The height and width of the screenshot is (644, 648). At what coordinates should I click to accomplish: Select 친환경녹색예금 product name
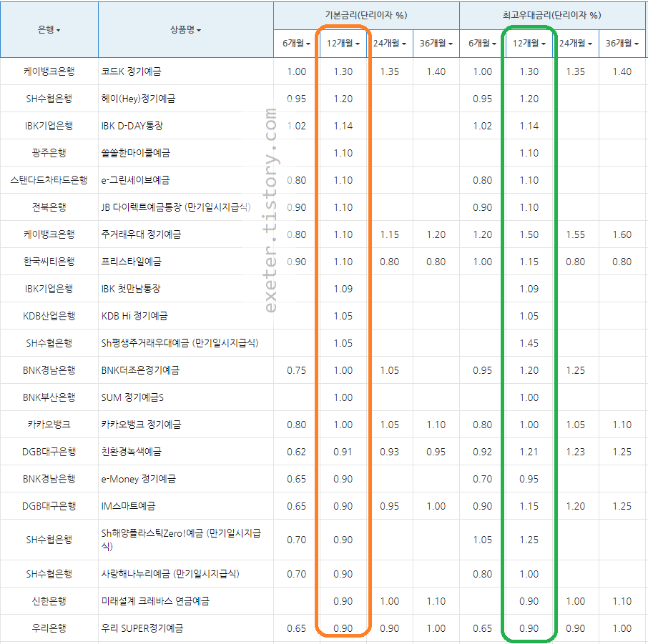point(131,452)
